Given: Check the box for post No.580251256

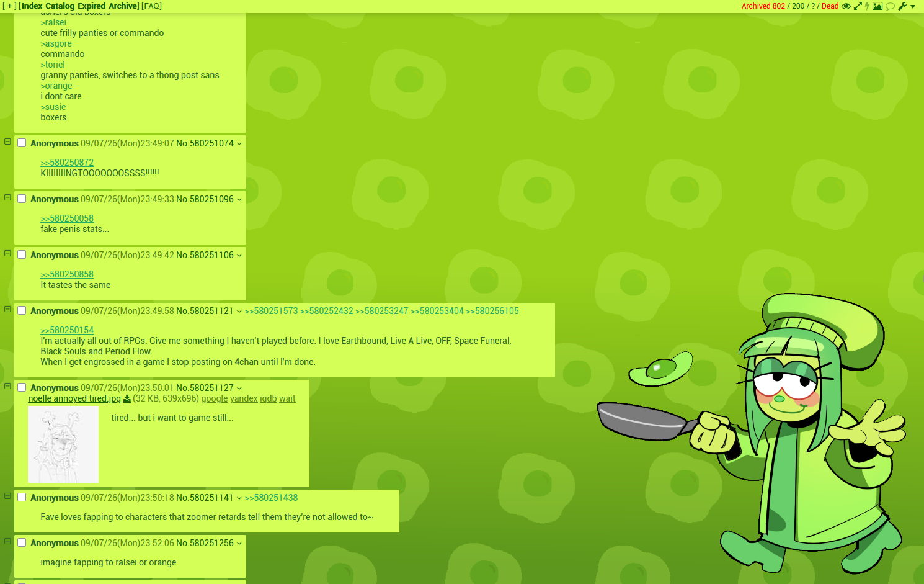Looking at the screenshot, I should tap(22, 542).
